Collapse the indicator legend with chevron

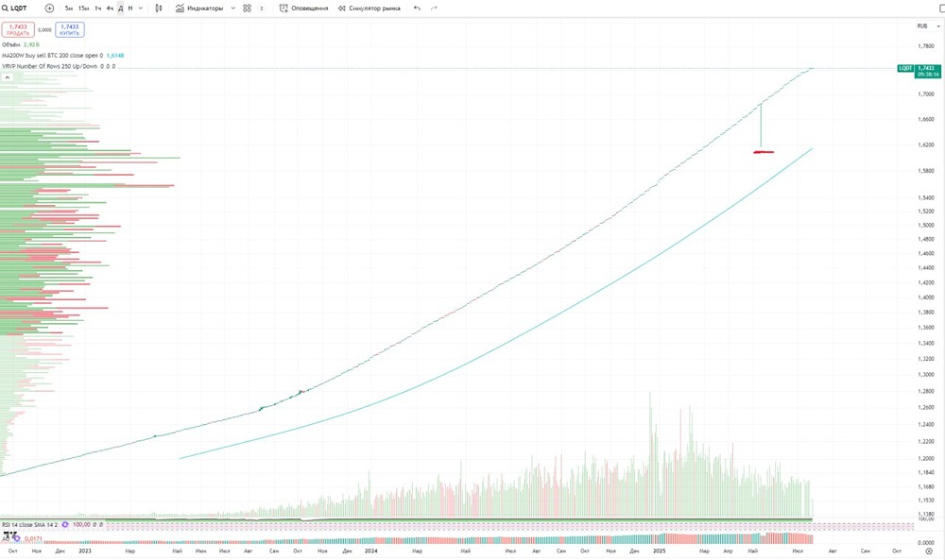click(x=8, y=77)
